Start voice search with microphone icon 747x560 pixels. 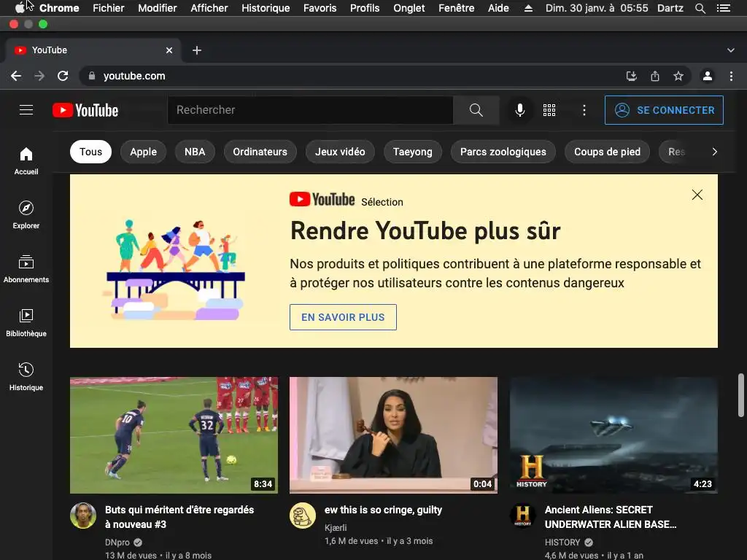[x=519, y=110]
